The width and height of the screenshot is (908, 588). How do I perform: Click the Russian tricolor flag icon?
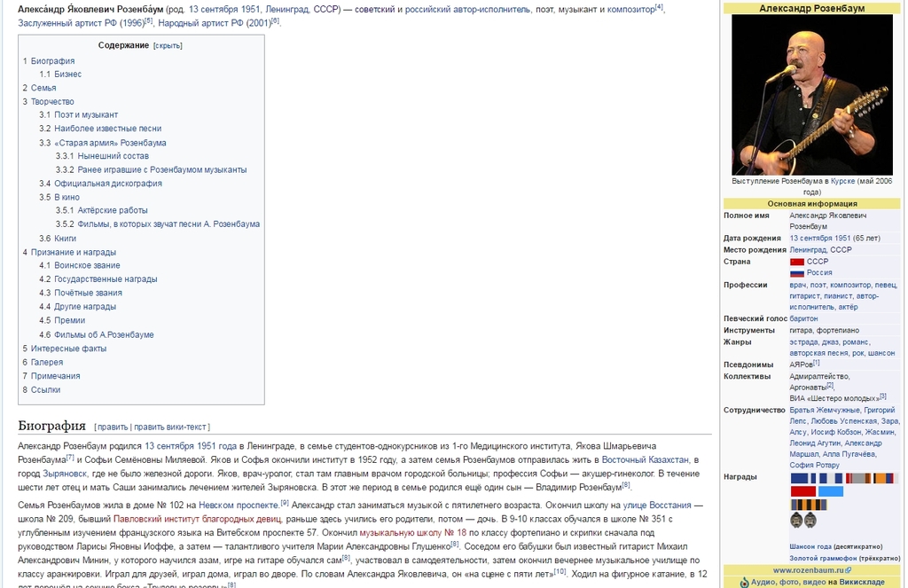pos(796,274)
